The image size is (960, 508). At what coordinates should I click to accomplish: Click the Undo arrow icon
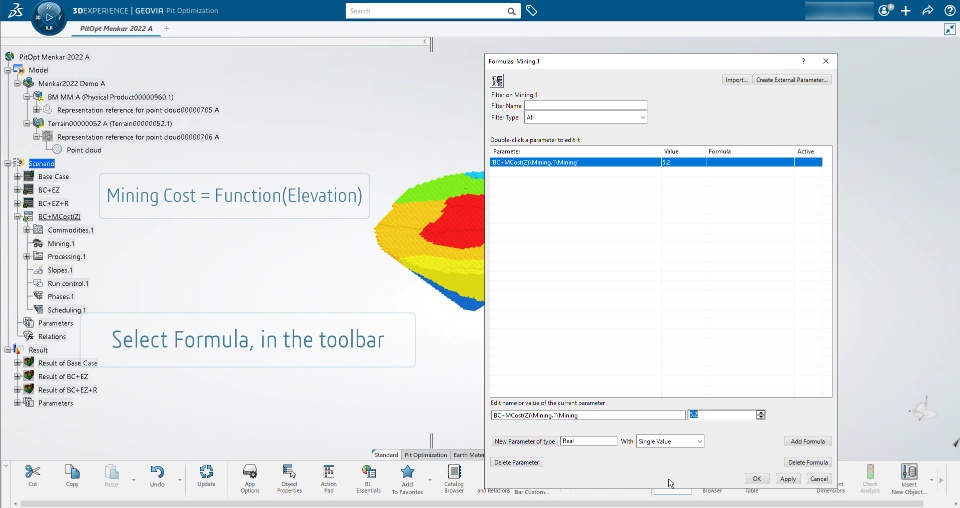point(157,471)
